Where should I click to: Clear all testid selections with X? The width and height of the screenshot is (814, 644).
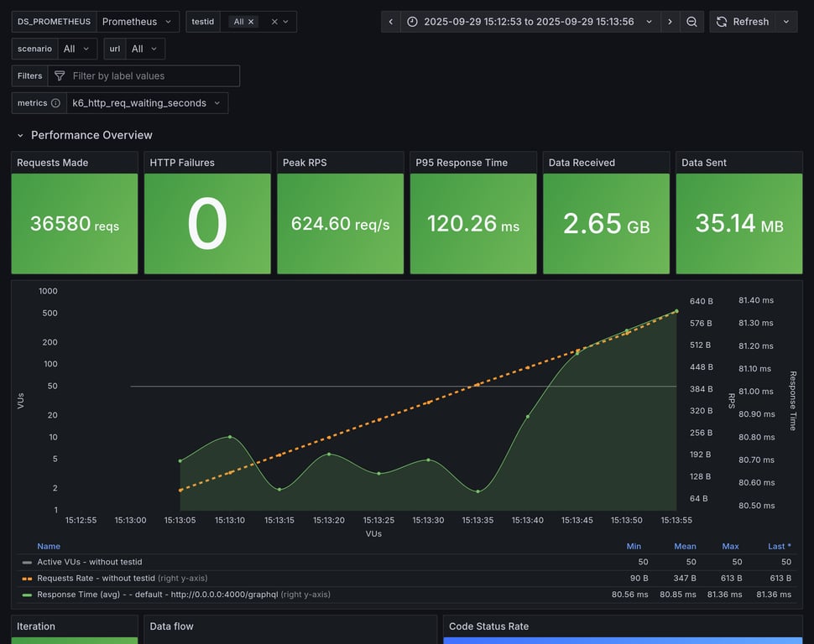(x=274, y=22)
